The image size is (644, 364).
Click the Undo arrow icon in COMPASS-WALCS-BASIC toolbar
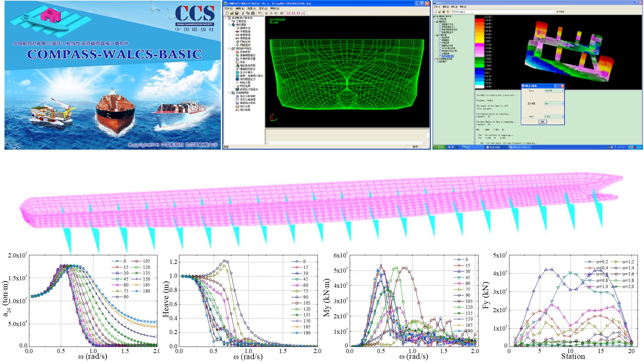260,13
